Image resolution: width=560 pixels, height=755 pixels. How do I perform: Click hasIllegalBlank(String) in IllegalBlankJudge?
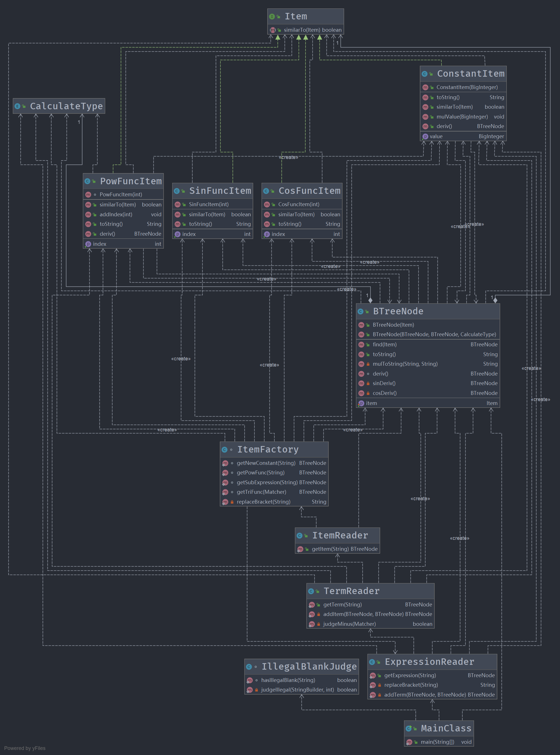point(288,680)
